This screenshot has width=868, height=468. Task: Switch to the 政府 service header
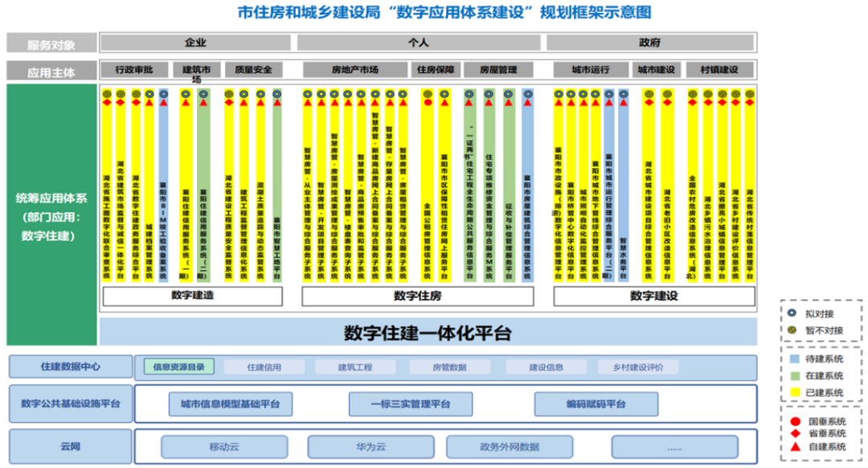pyautogui.click(x=649, y=43)
